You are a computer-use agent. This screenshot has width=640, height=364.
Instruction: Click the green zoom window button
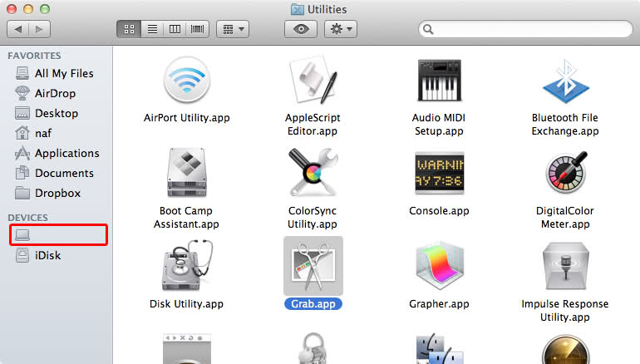[x=45, y=9]
